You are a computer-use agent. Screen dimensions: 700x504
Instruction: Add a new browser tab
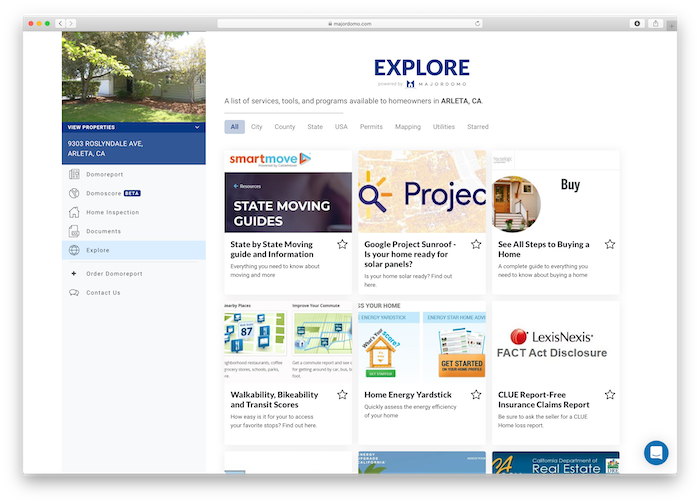pyautogui.click(x=671, y=26)
